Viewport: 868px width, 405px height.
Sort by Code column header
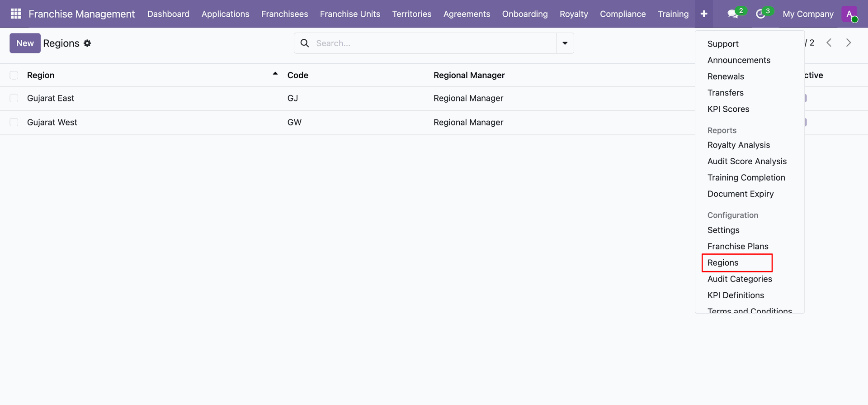click(x=298, y=75)
